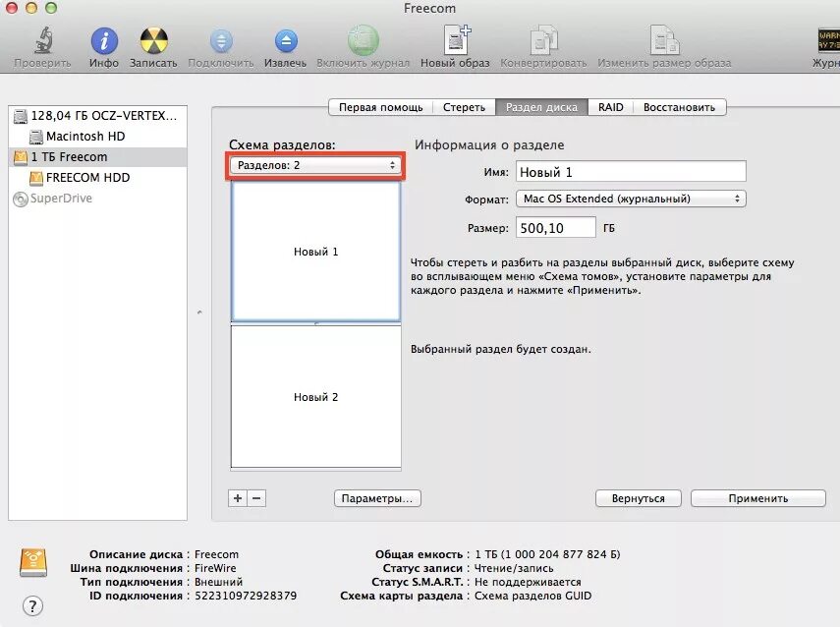Click the Вернуться revert button
Screen dimensions: 840x627
click(x=638, y=498)
